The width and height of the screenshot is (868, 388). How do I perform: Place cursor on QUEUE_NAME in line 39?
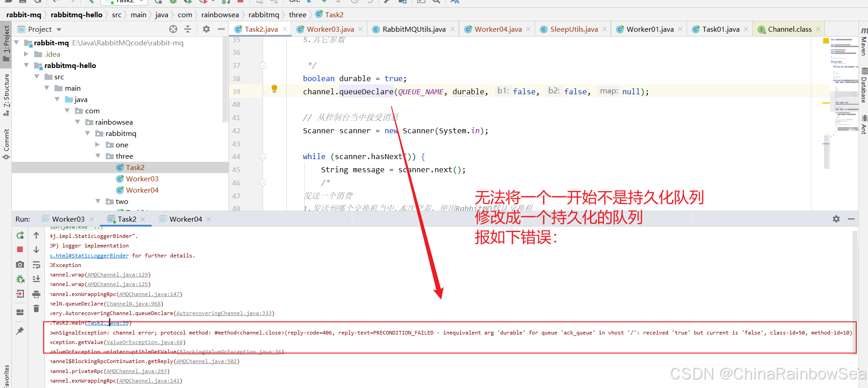tap(420, 92)
